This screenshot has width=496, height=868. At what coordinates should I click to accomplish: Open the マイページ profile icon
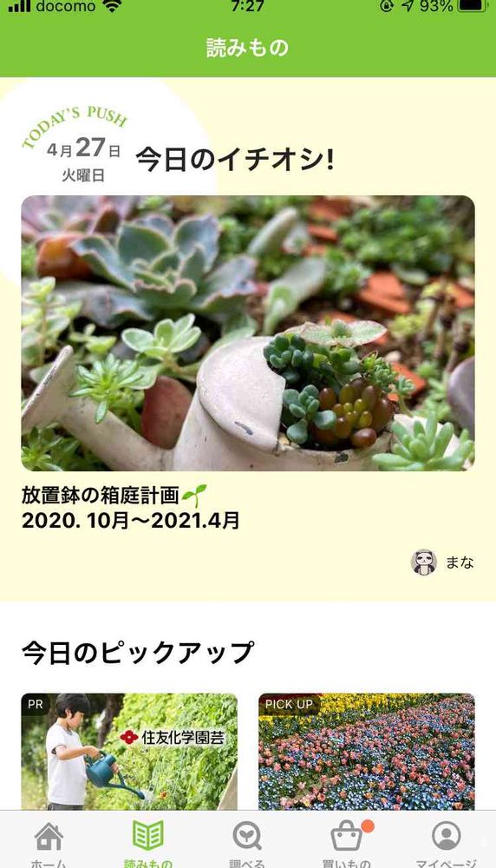[x=447, y=836]
